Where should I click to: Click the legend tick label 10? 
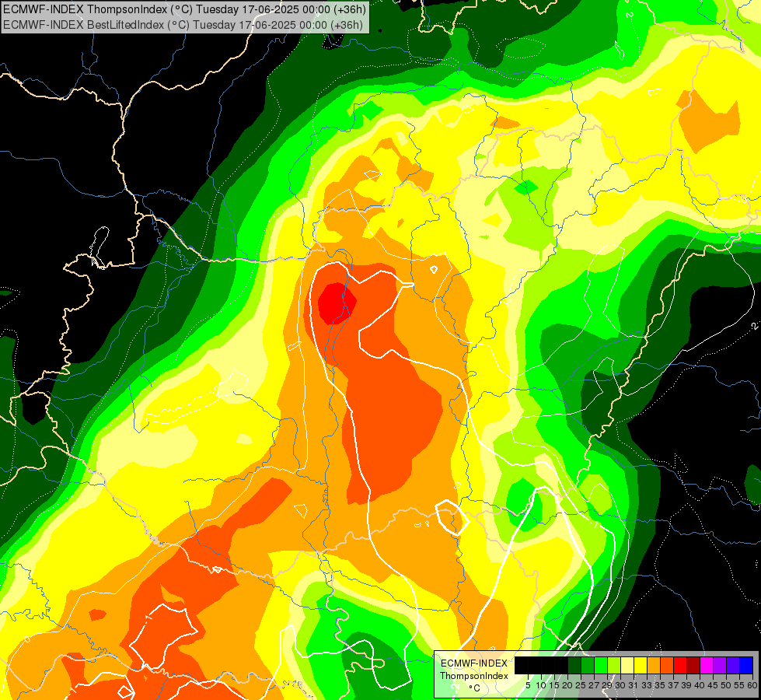(x=541, y=685)
